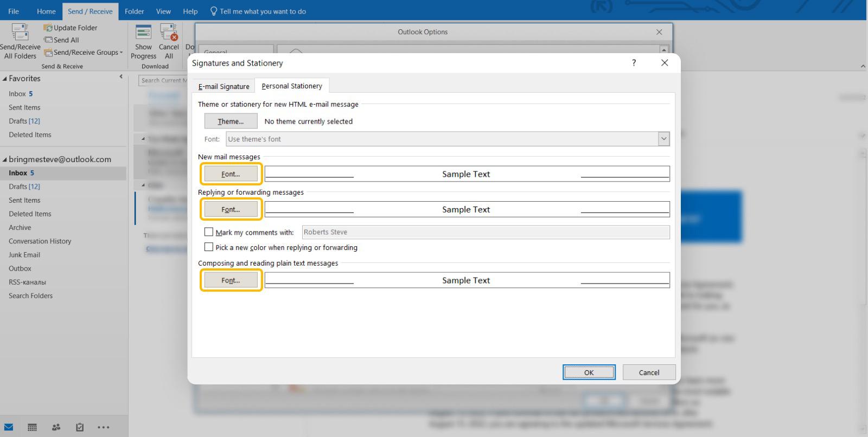This screenshot has width=868, height=437.
Task: Click the Send/Receive All Folders icon
Action: point(20,33)
